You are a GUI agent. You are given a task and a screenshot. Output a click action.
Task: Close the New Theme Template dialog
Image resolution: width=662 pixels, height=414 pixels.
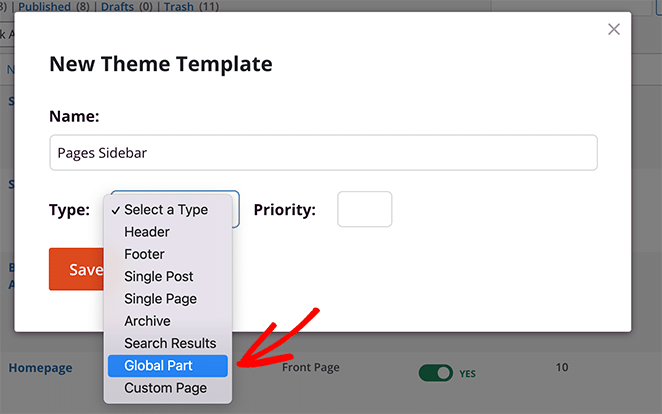point(614,30)
